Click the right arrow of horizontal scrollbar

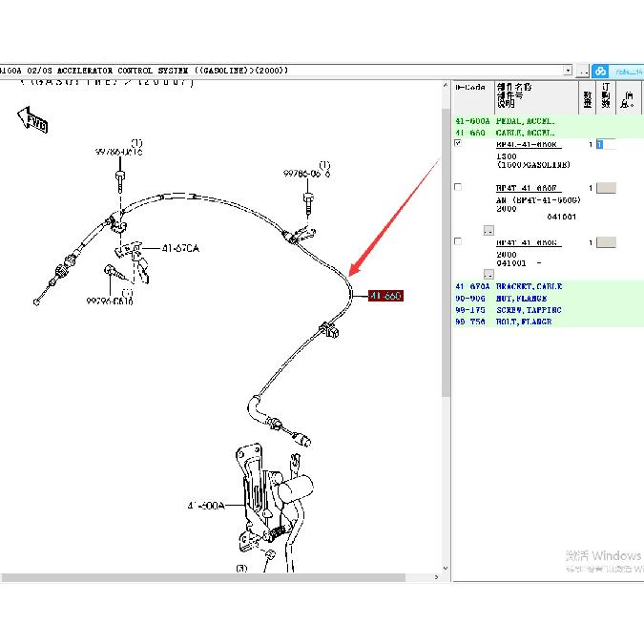click(436, 577)
